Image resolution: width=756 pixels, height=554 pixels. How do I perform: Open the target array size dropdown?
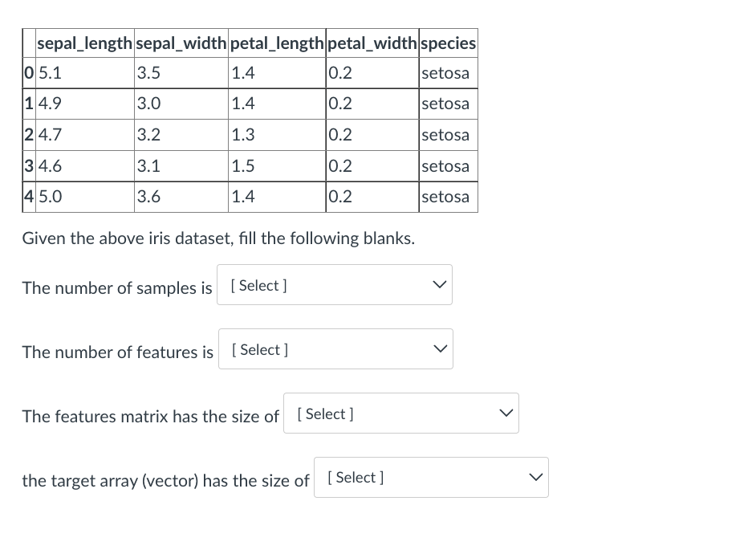(431, 477)
